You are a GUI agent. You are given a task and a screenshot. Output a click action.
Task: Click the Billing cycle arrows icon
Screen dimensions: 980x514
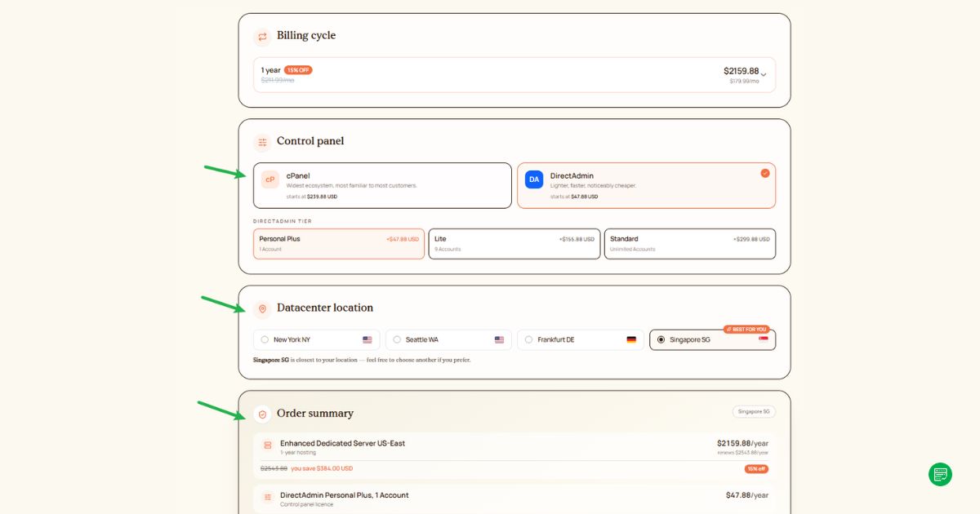point(262,36)
